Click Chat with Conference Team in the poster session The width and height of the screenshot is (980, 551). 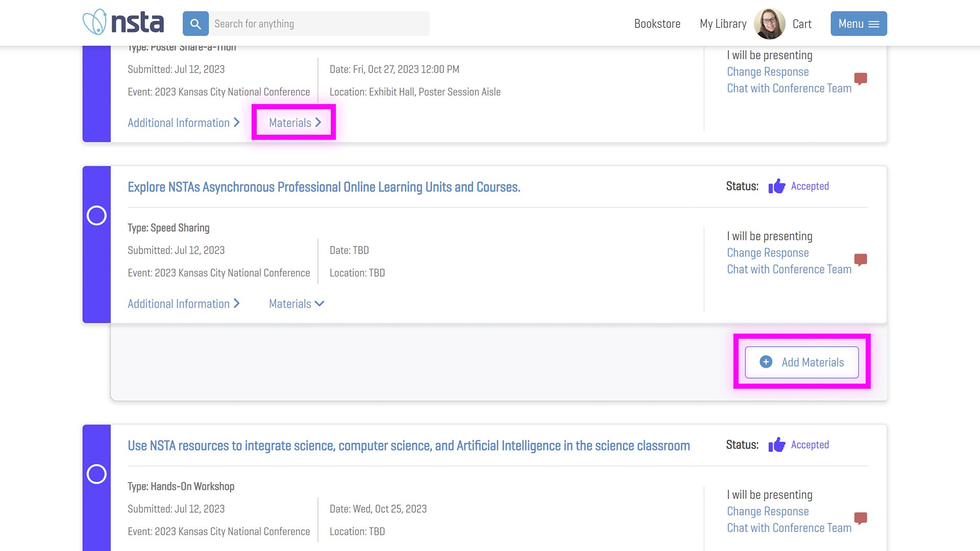click(x=789, y=88)
